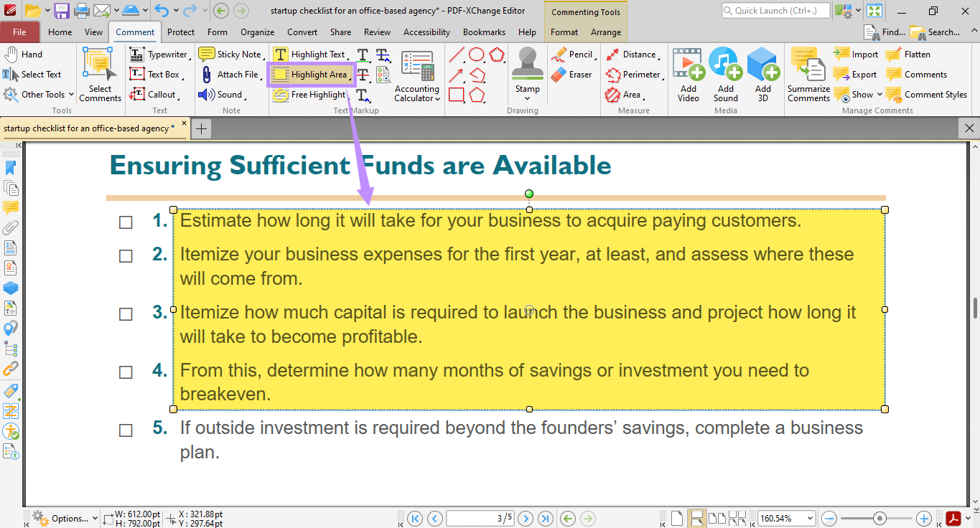Open the Organize menu tab
This screenshot has height=528, width=980.
pos(257,32)
